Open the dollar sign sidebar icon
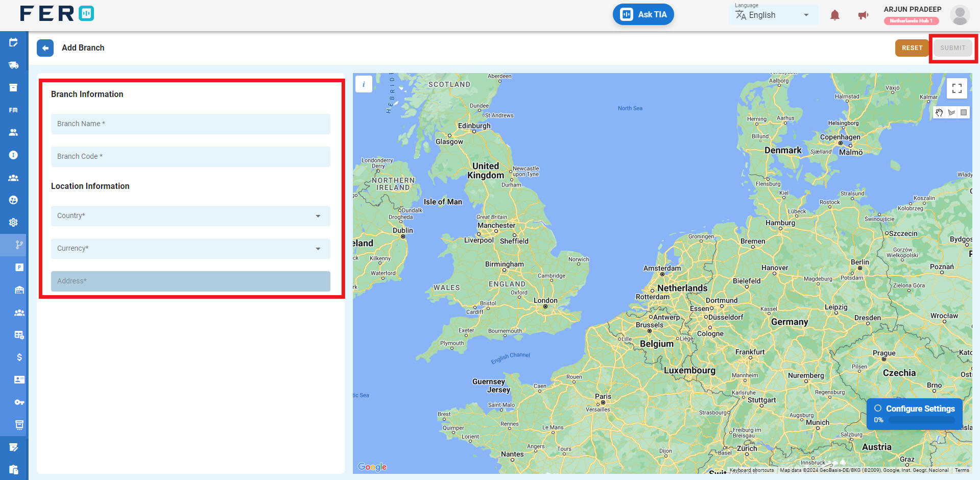This screenshot has height=480, width=980. click(19, 357)
